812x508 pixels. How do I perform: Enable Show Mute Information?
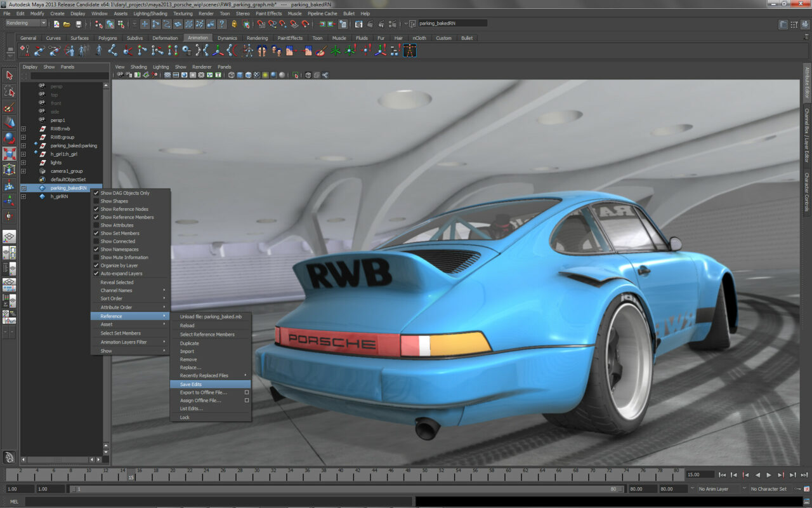(96, 258)
